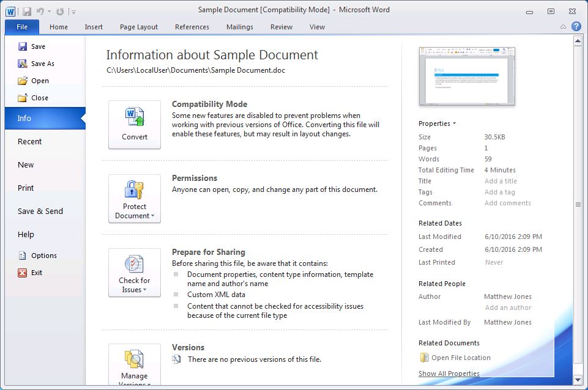This screenshot has width=588, height=390.
Task: Click the Undo icon in Quick Access Toolbar
Action: tap(40, 12)
